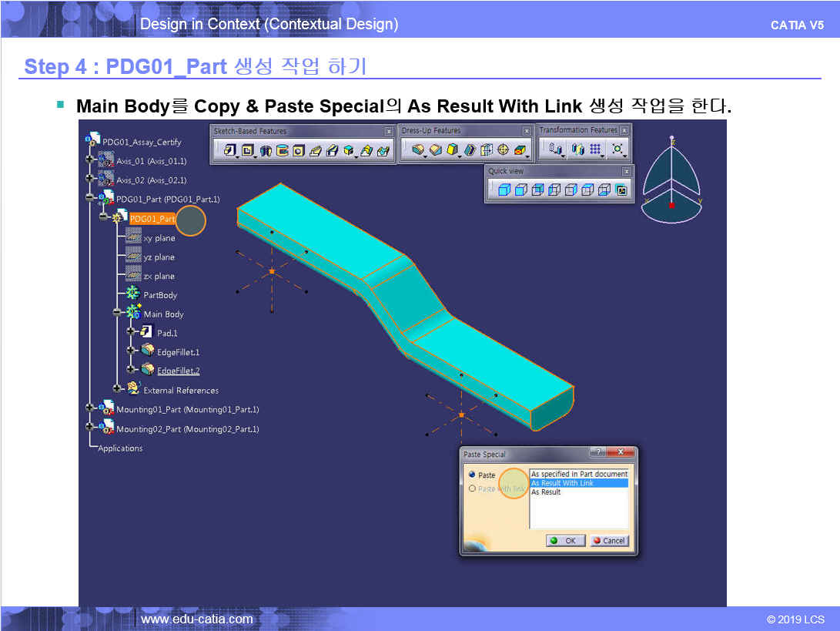Collapse the Main Body tree node

tap(117, 313)
